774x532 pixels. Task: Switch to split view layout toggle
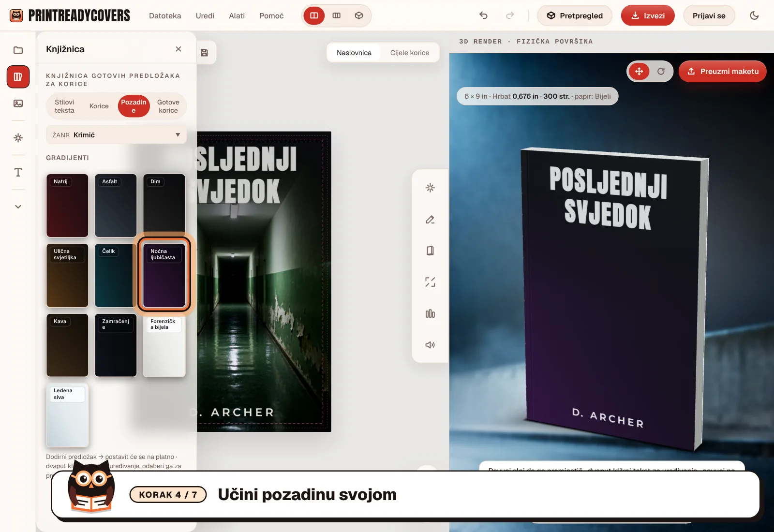point(314,15)
